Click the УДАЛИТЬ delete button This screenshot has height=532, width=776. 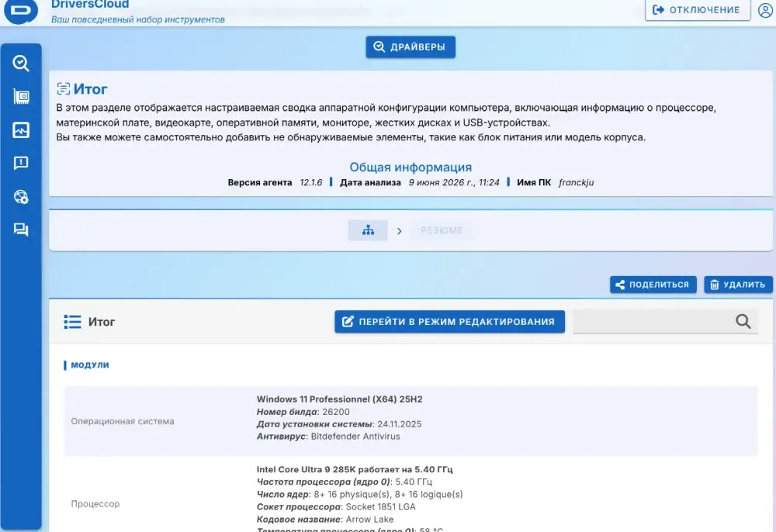[738, 285]
